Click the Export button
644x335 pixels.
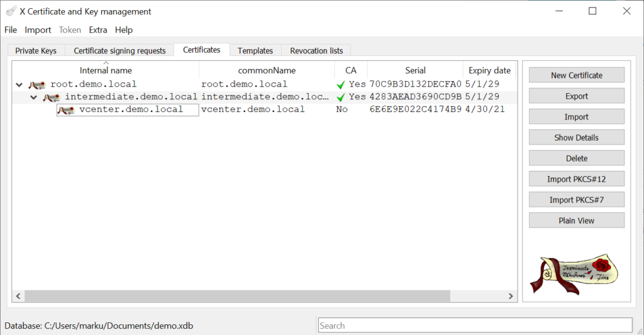click(x=576, y=96)
